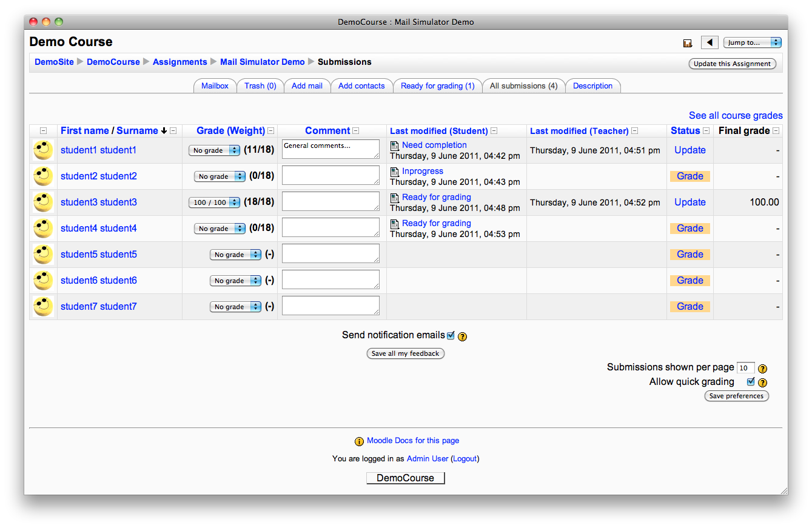Click student1's smiley avatar picture
812x528 pixels.
(43, 150)
